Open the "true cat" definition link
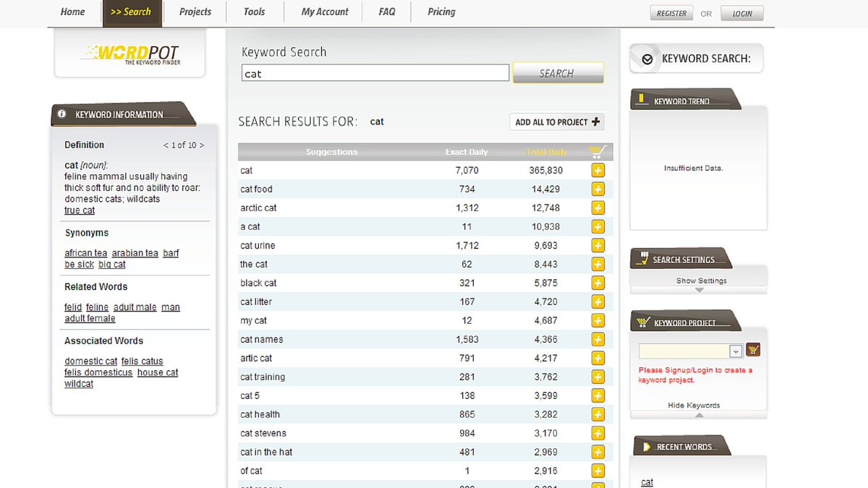868x488 pixels. pyautogui.click(x=79, y=210)
